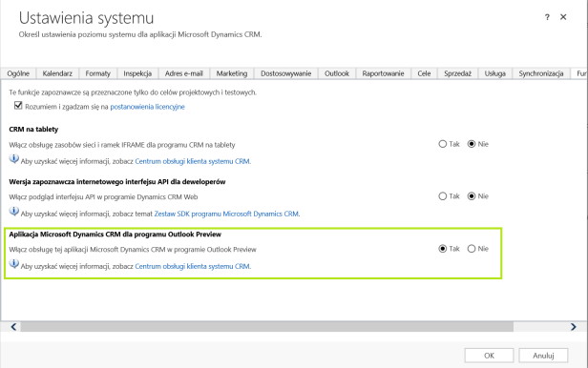Open the postanowienia licencyjne link
Image resolution: width=588 pixels, height=368 pixels.
point(147,107)
